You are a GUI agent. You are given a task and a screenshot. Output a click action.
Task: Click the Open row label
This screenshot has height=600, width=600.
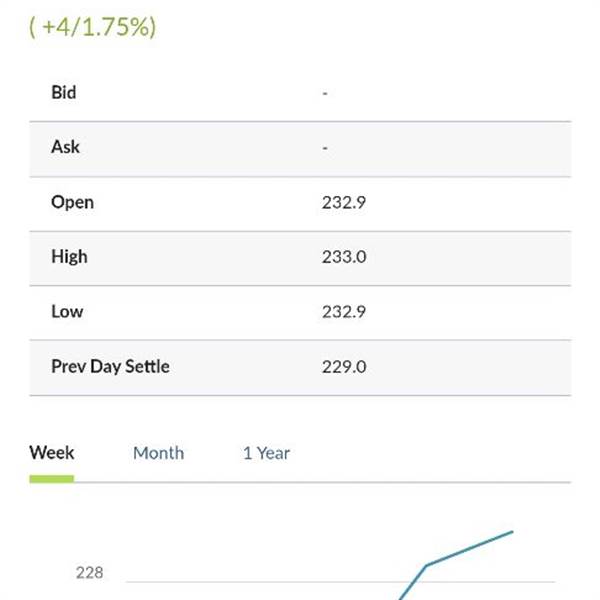[x=72, y=202]
